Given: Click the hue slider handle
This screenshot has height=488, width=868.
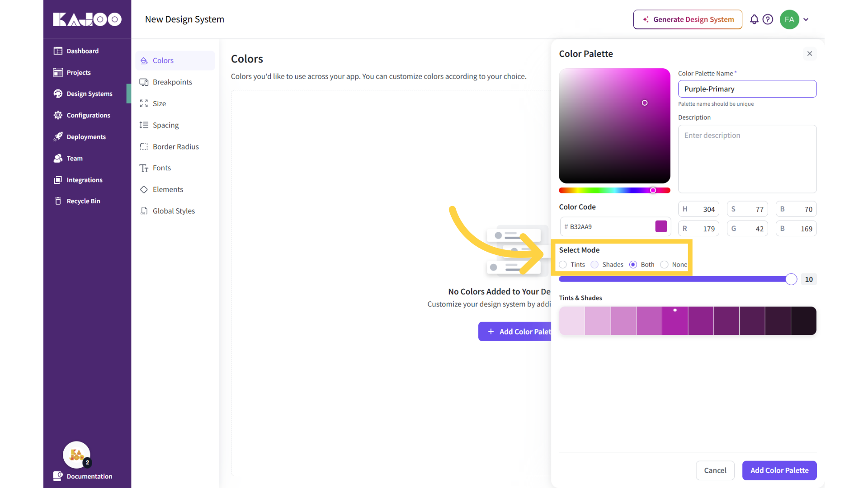Looking at the screenshot, I should 653,190.
